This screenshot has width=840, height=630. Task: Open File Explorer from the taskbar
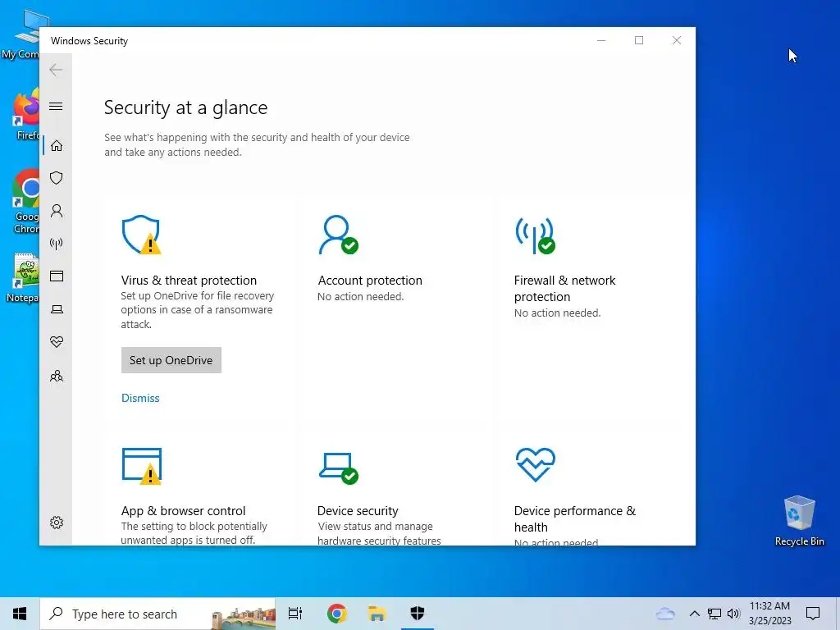[x=377, y=614]
